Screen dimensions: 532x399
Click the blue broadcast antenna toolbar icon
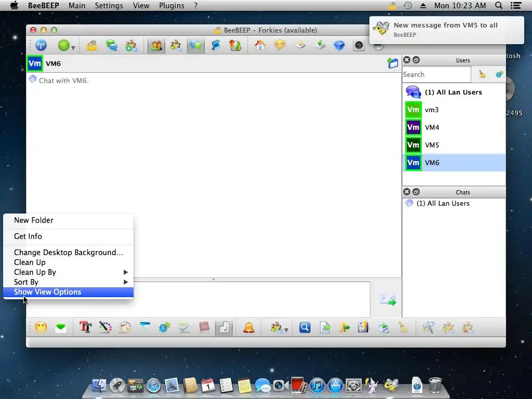tap(41, 45)
